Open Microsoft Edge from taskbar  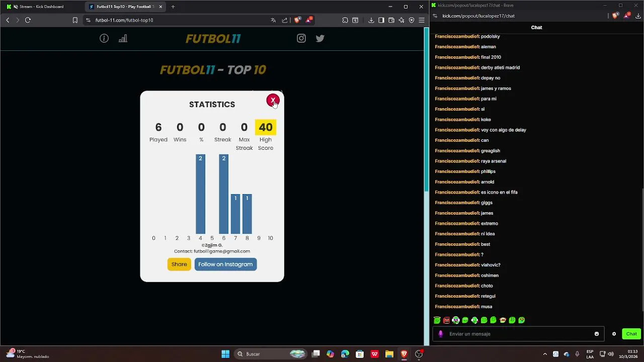(345, 354)
